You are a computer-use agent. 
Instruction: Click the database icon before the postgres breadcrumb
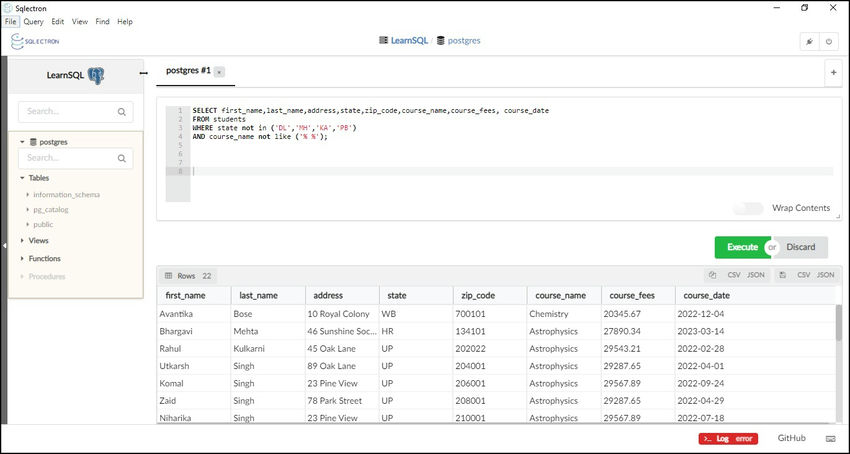(440, 41)
